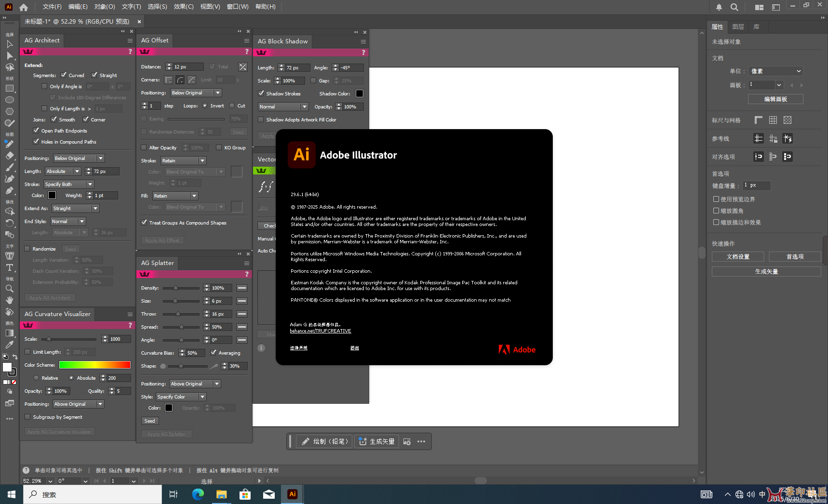Image resolution: width=828 pixels, height=504 pixels.
Task: Open the search magnifier in top bar
Action: tap(735, 7)
